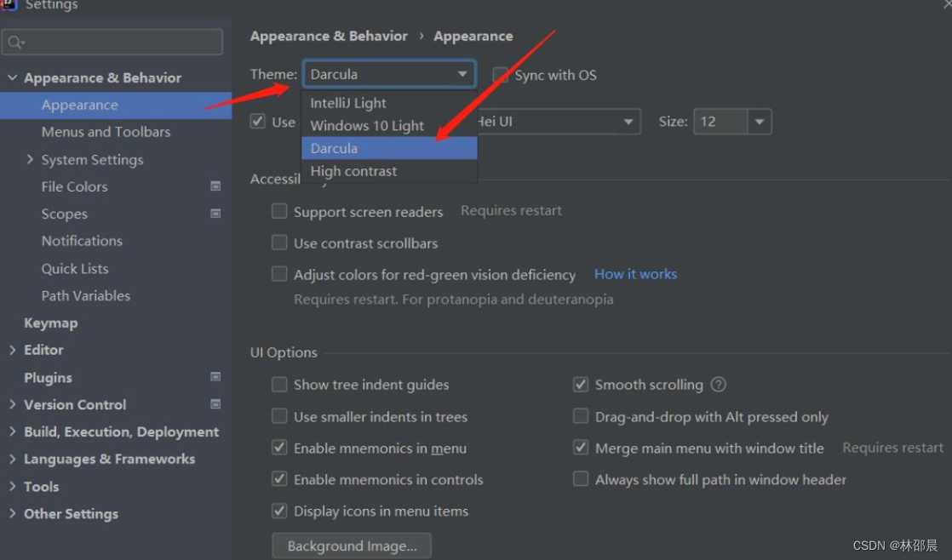Select IntelliJ Light theme option
This screenshot has width=952, height=560.
[x=348, y=103]
